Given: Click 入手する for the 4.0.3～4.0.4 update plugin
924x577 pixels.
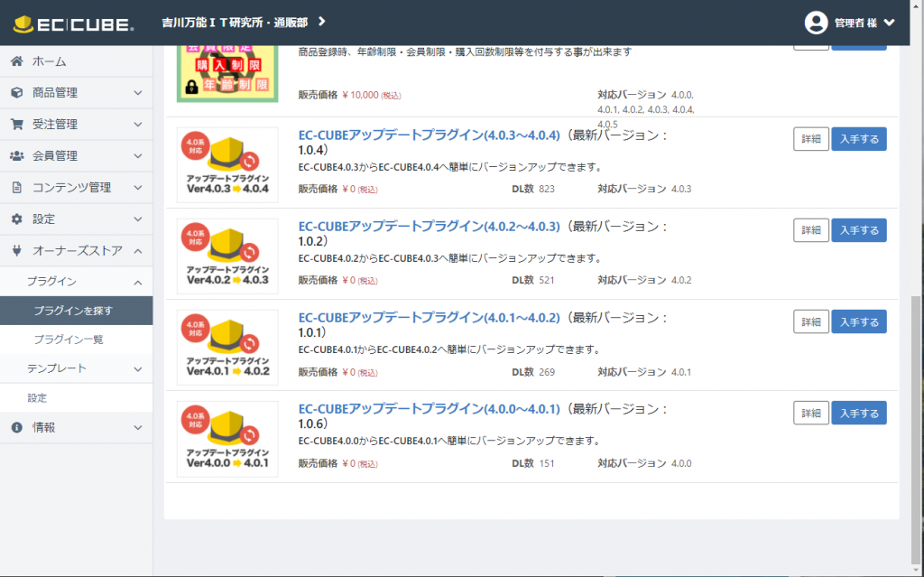Looking at the screenshot, I should pyautogui.click(x=858, y=139).
